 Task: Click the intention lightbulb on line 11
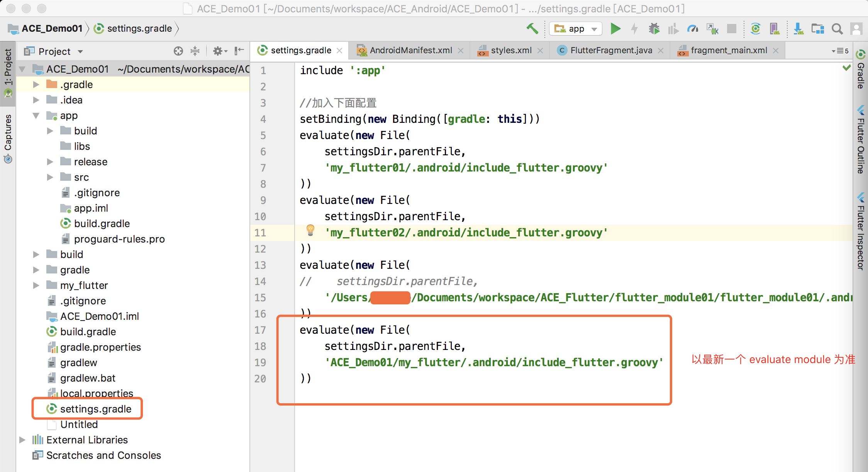point(310,230)
